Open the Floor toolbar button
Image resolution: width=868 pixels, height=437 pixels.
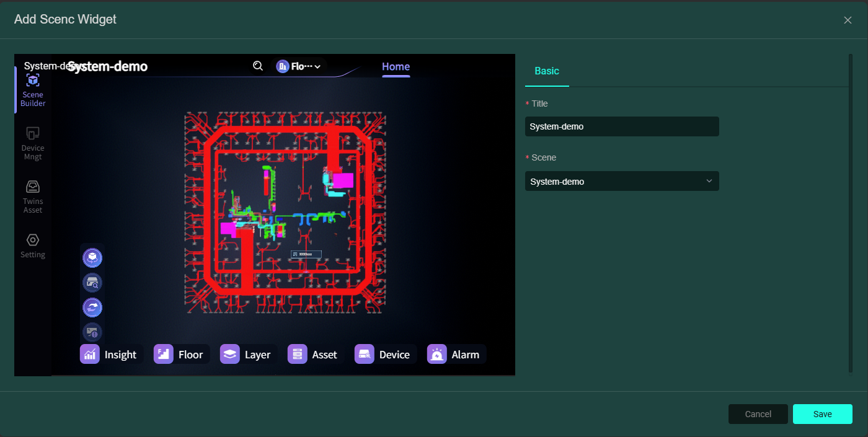181,355
